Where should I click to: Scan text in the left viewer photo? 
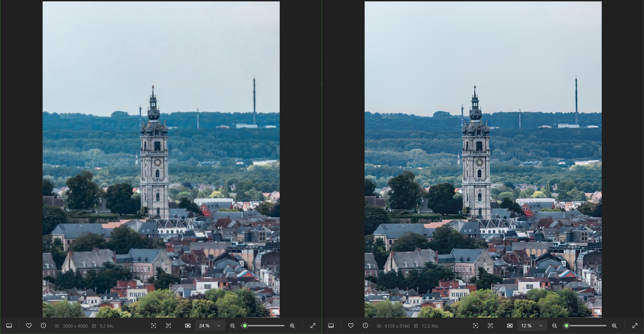(168, 326)
